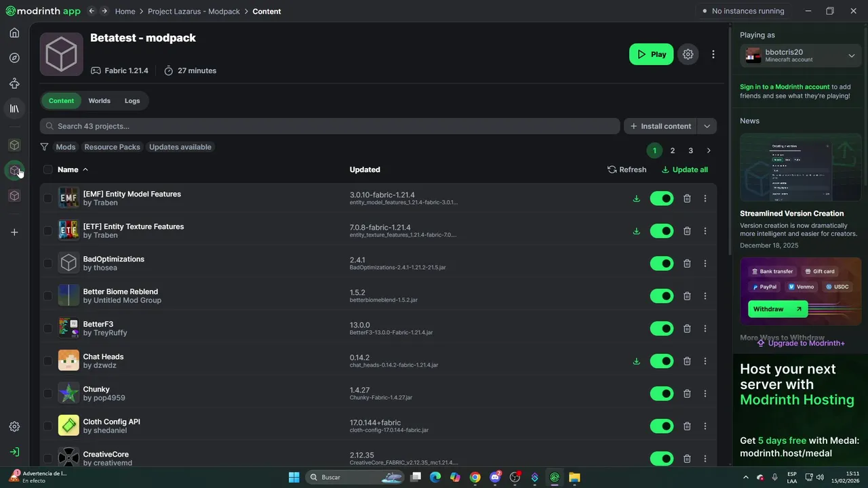The height and width of the screenshot is (488, 868).
Task: Switch to the Worlds tab
Action: (x=99, y=101)
